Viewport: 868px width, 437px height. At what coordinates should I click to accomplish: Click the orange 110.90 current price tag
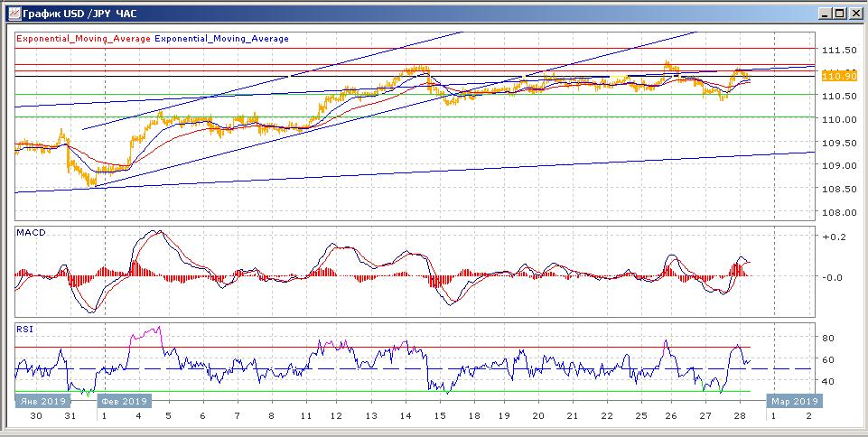pos(834,76)
